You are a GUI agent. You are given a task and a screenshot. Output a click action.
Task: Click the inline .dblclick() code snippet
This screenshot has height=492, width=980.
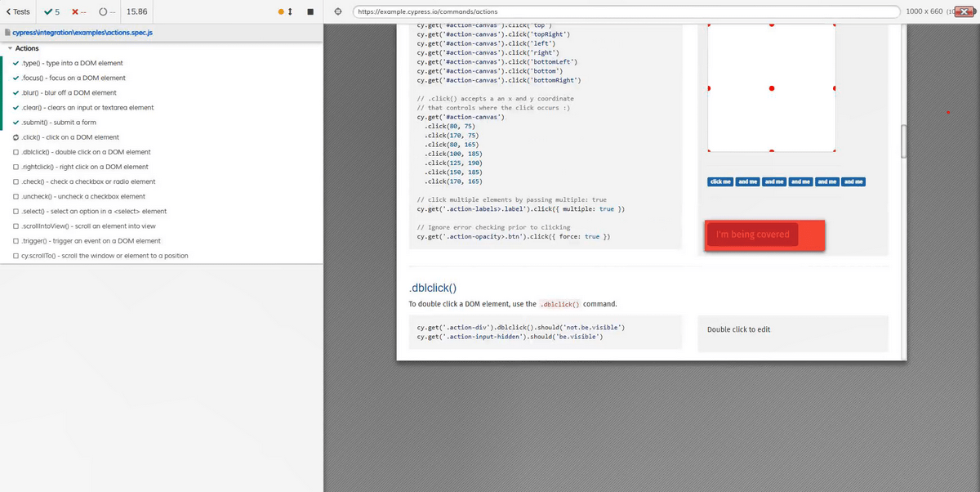coord(559,304)
